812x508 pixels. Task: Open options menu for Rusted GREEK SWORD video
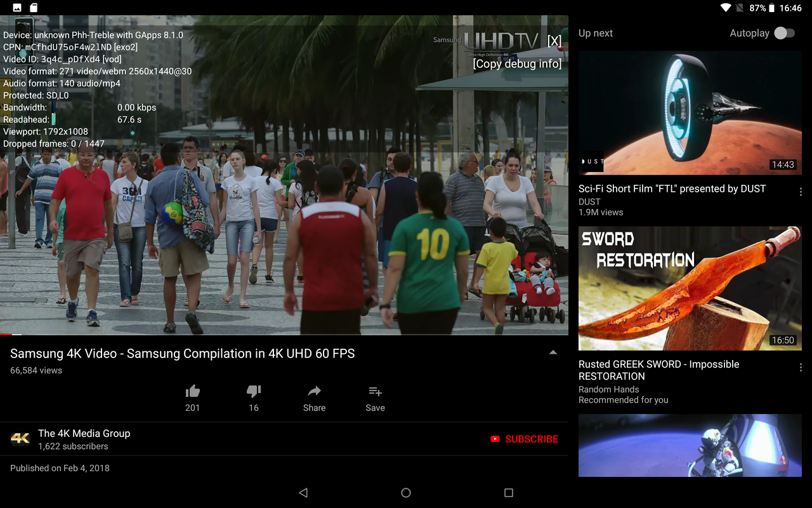(x=801, y=368)
